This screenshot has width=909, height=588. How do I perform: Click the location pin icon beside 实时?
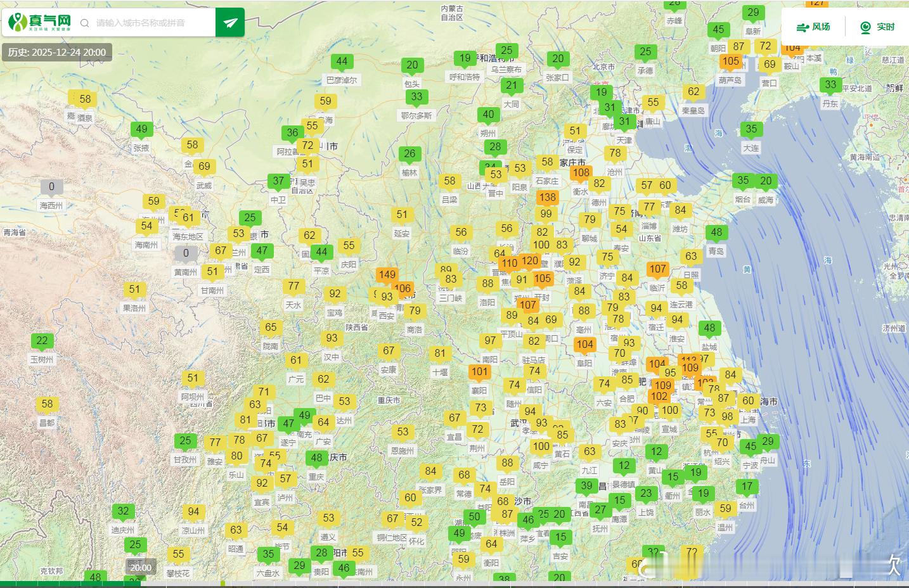(865, 27)
